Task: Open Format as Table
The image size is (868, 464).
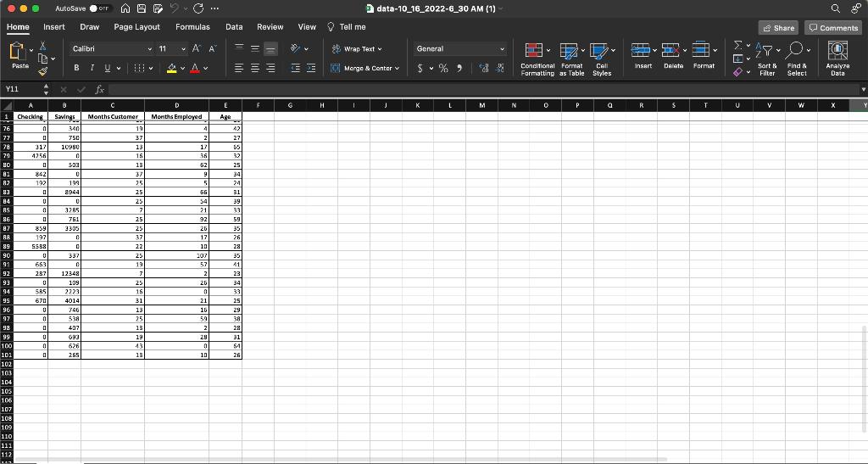Action: pos(572,59)
